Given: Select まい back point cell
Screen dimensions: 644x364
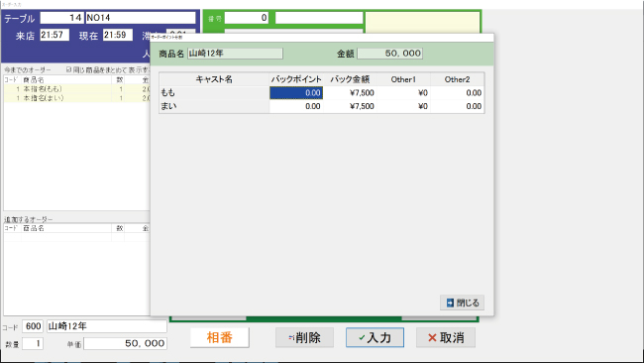Looking at the screenshot, I should tap(296, 106).
